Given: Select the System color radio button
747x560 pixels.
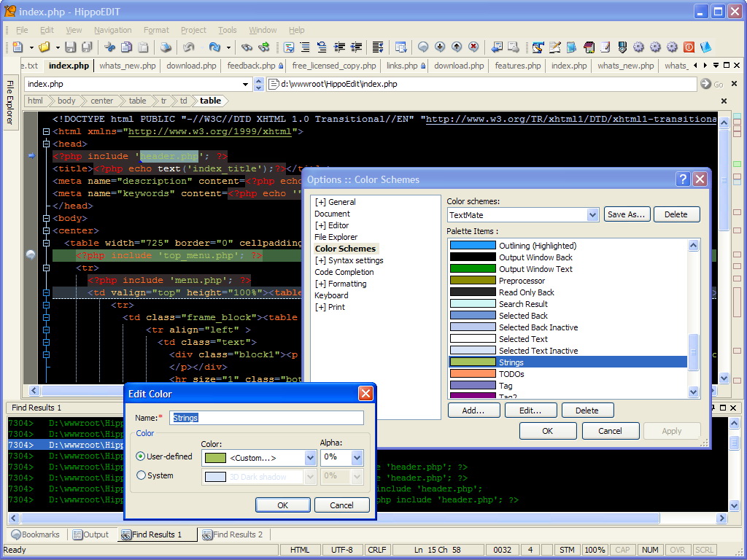Looking at the screenshot, I should [141, 475].
